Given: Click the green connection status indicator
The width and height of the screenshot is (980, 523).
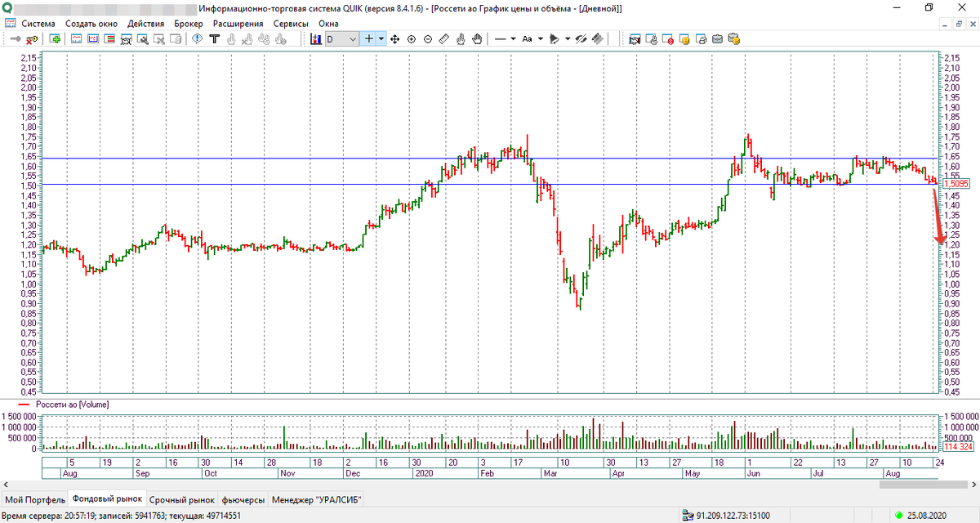Looking at the screenshot, I should 898,516.
